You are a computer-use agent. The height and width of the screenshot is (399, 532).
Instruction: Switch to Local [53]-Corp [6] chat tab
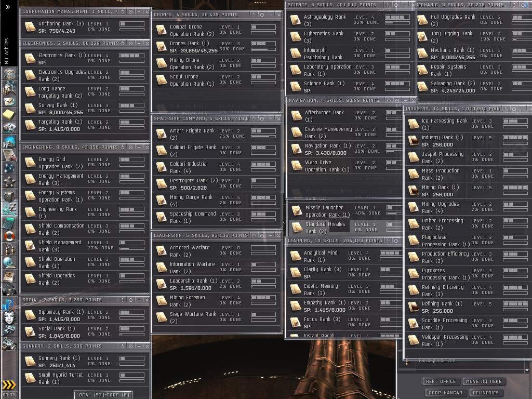pos(103,395)
